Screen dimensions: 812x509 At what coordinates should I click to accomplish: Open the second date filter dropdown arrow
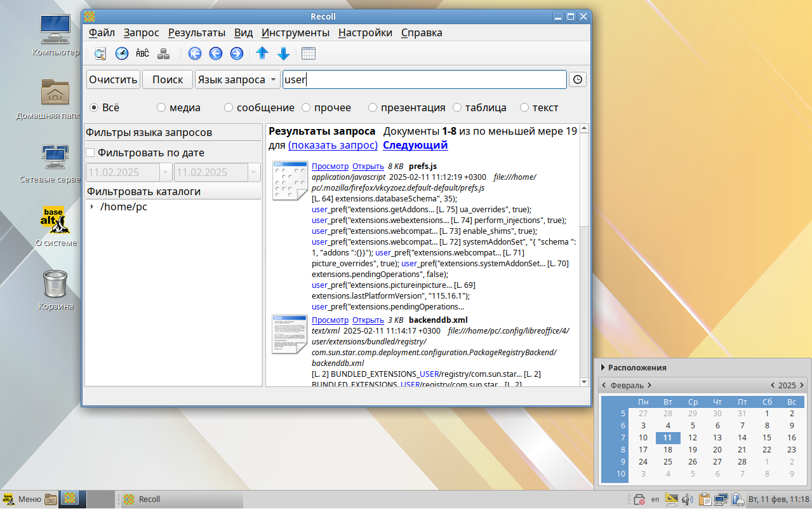click(x=254, y=172)
